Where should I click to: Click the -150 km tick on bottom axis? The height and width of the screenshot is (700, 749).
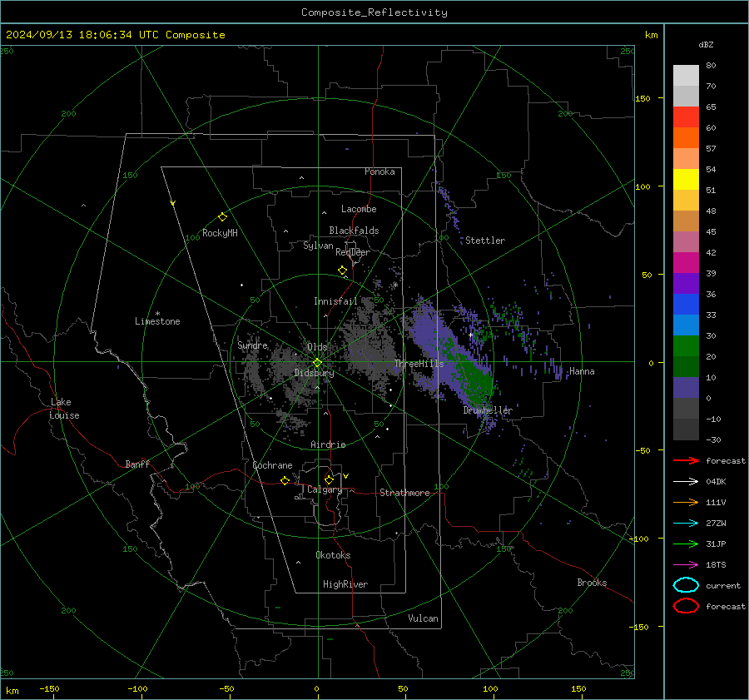point(49,689)
